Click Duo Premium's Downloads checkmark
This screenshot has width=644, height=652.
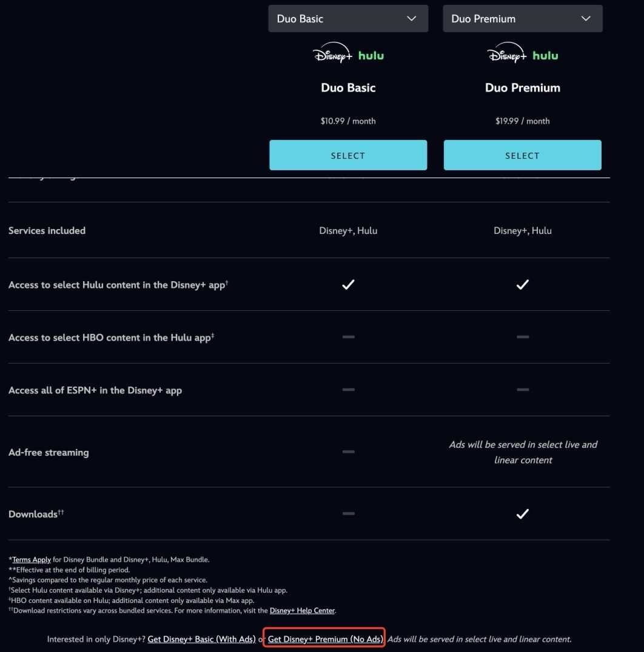pyautogui.click(x=522, y=514)
